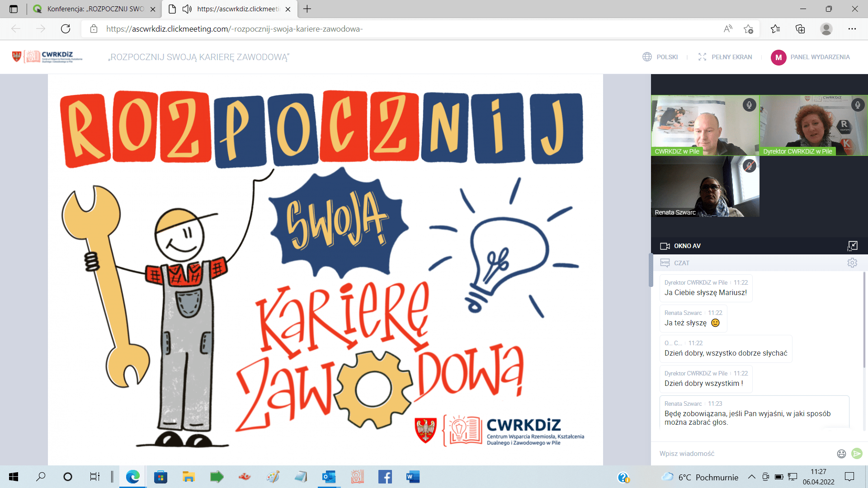Open the POLSKI language selector

coord(660,57)
